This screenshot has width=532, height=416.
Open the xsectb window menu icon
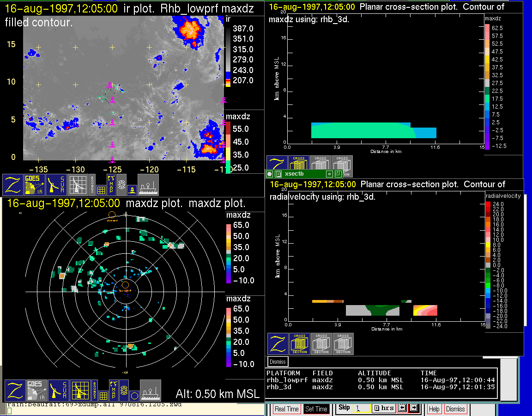278,174
